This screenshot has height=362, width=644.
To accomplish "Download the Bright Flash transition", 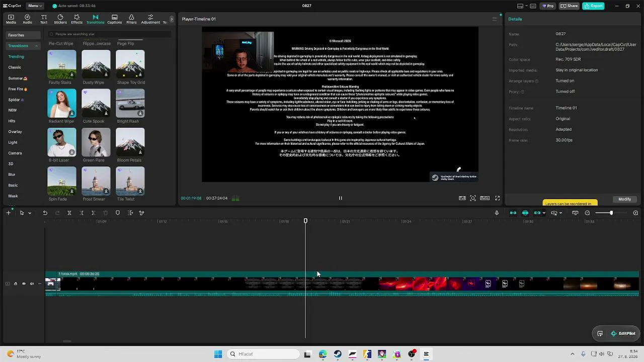I will [x=140, y=113].
